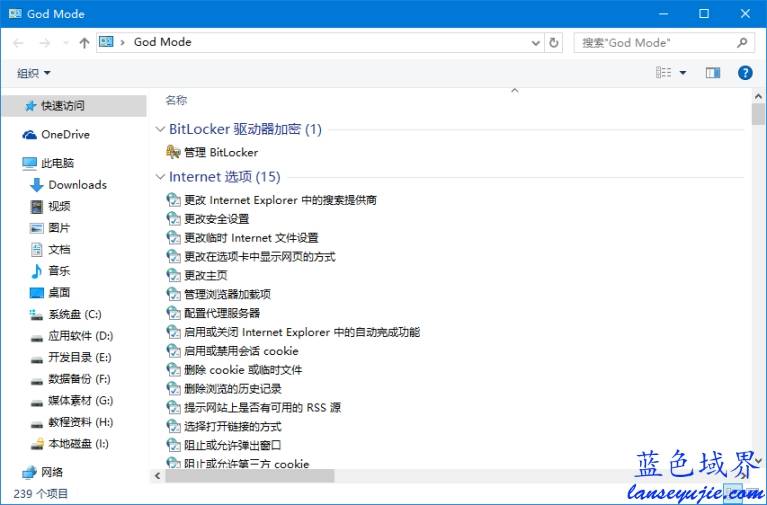The image size is (767, 505).
Task: Click horizontal scrollbar left arrow
Action: click(x=158, y=476)
